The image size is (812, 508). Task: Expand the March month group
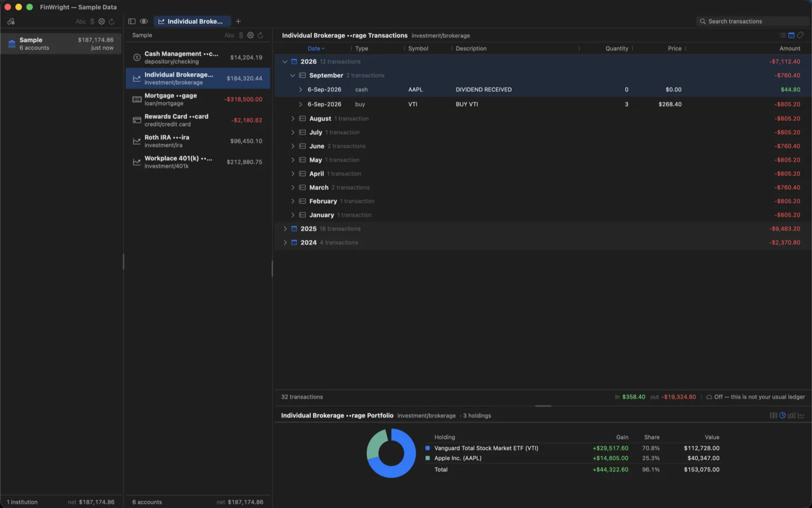[x=292, y=187]
